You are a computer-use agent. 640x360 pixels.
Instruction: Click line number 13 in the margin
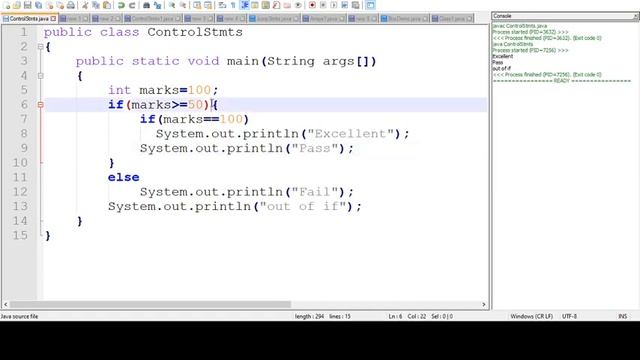click(x=20, y=207)
